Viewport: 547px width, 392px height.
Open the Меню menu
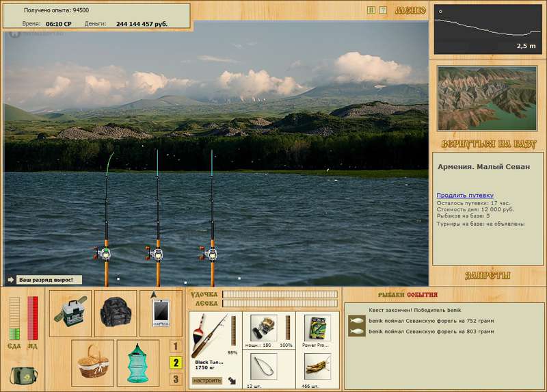coord(410,10)
